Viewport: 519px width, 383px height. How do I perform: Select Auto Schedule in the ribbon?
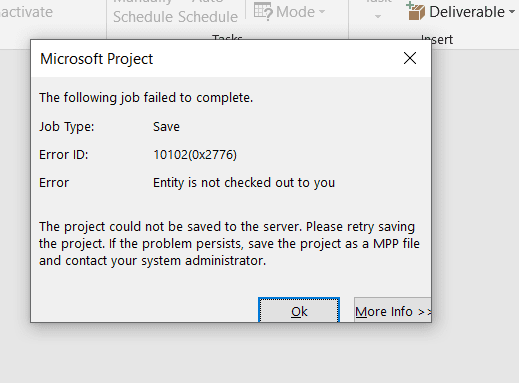point(208,12)
